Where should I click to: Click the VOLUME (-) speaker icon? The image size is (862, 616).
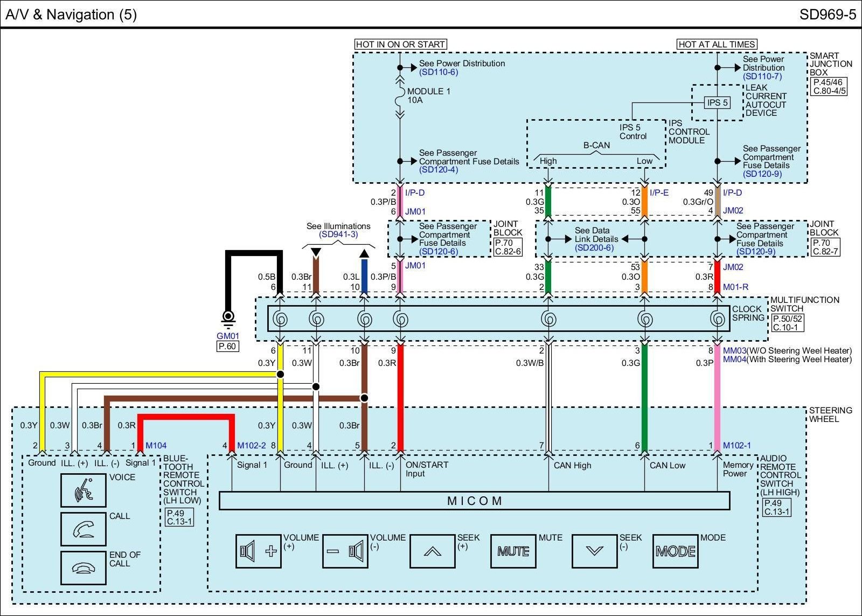click(x=345, y=551)
